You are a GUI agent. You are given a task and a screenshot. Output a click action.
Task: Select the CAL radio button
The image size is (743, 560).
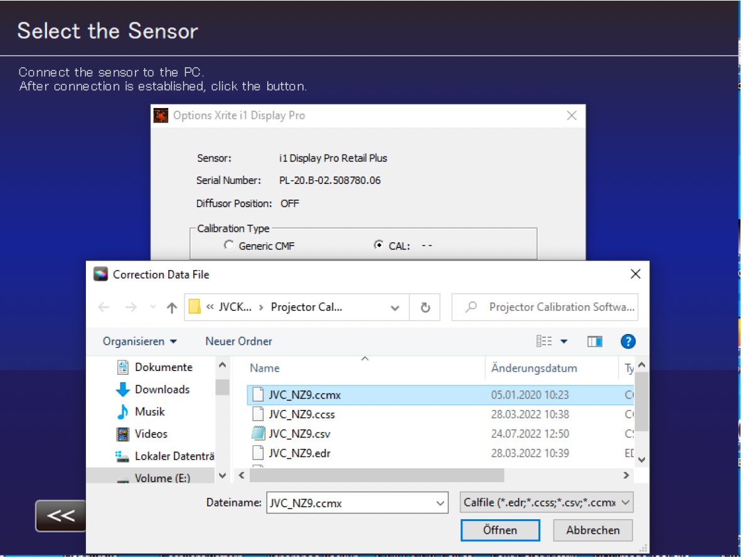pos(378,245)
